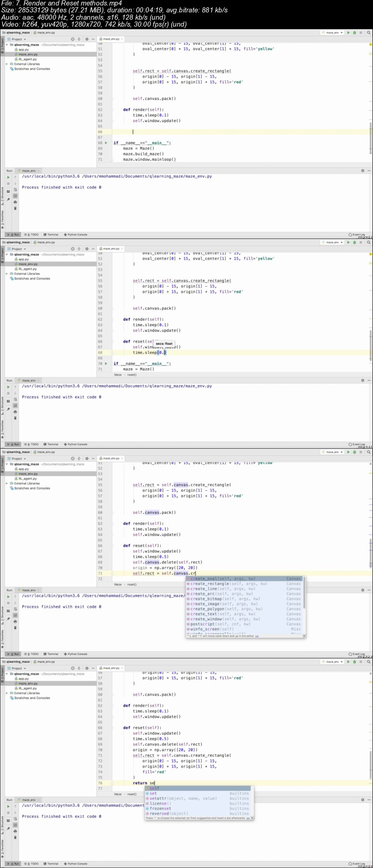Image resolution: width=373 pixels, height=868 pixels.
Task: Click the search magnifier in first frame toolbar
Action: [369, 32]
